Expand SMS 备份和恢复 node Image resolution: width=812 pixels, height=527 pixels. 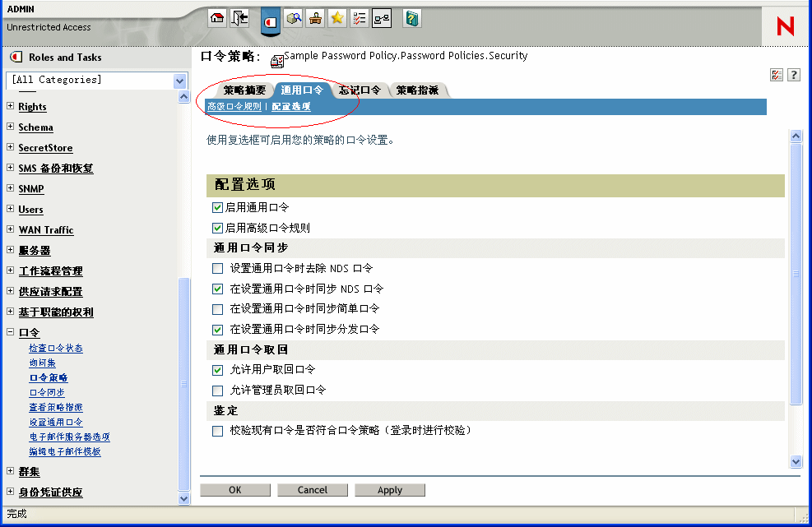tap(11, 167)
